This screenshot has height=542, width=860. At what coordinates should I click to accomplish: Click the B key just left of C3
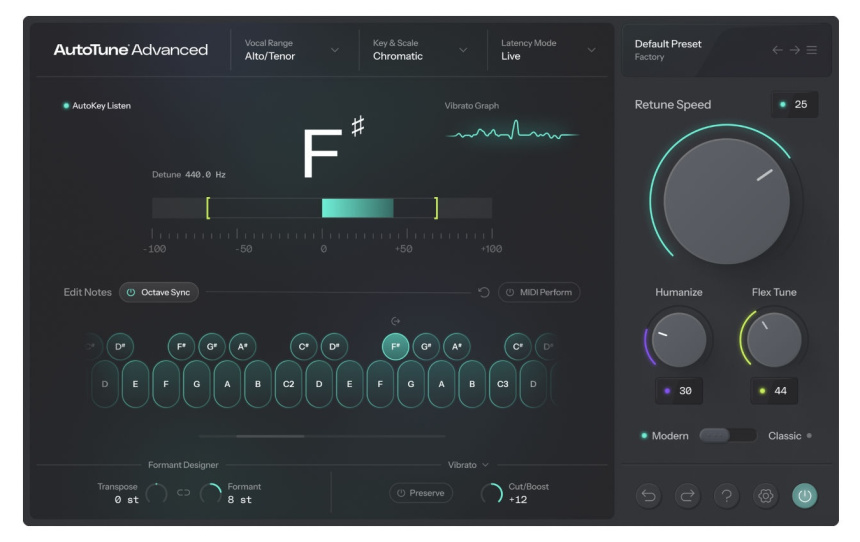472,384
